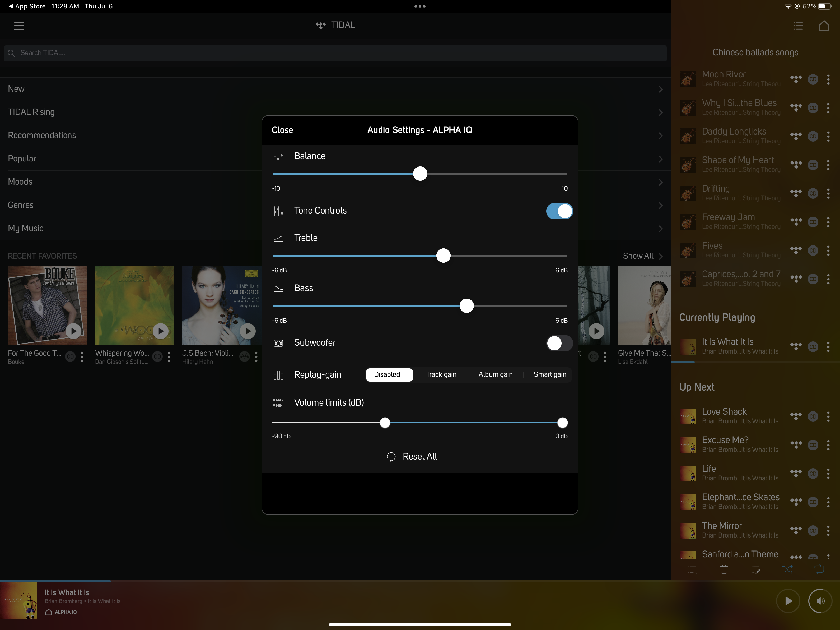This screenshot has width=840, height=630.
Task: Select Smart gain replay-gain option
Action: click(549, 375)
